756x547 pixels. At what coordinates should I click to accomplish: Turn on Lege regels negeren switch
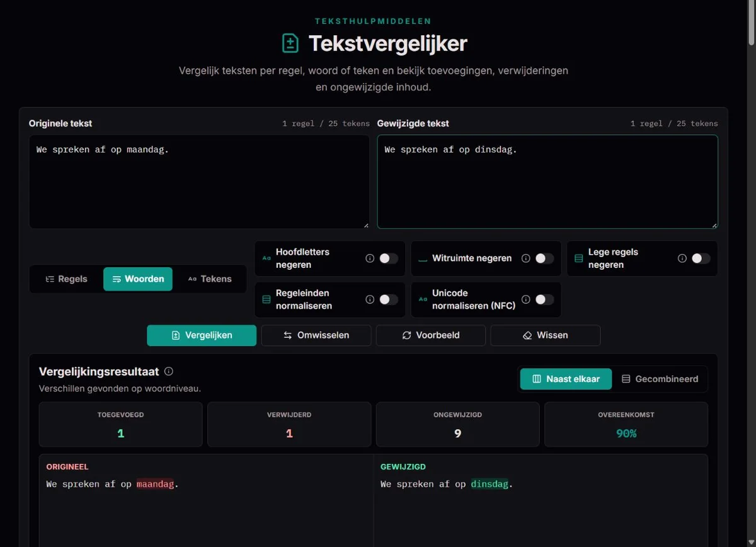pyautogui.click(x=701, y=258)
